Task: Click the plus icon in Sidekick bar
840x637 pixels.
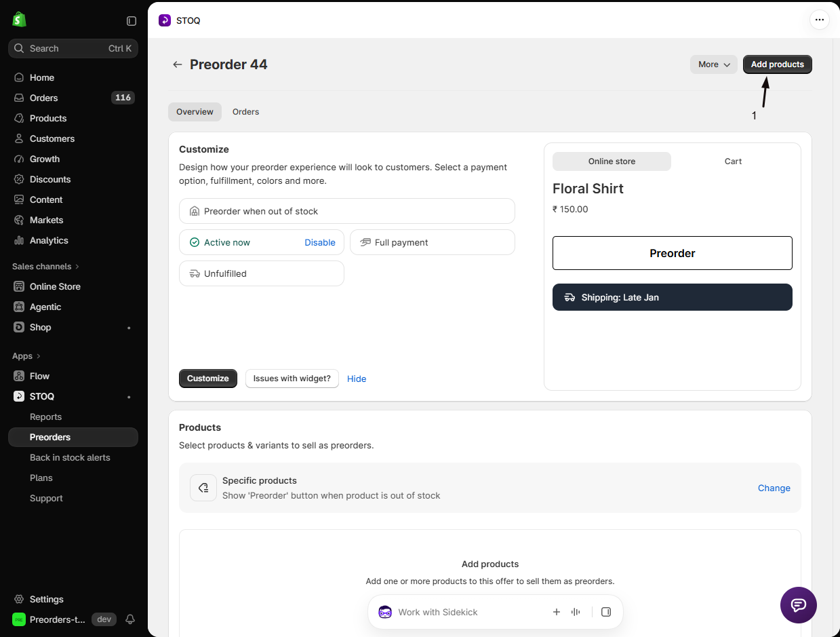Action: coord(557,612)
